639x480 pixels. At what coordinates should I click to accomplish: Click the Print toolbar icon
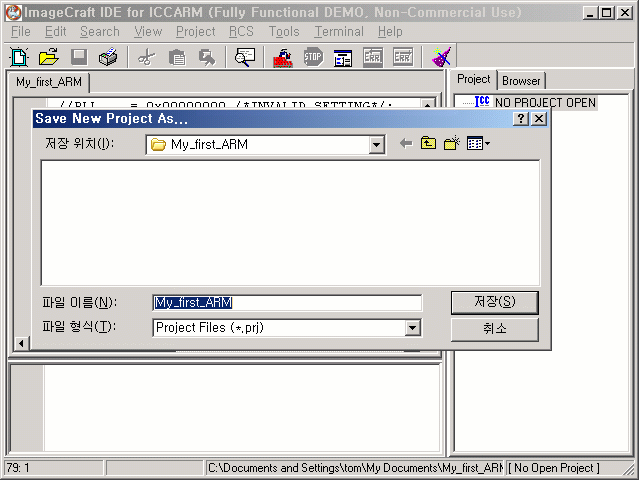tap(108, 57)
